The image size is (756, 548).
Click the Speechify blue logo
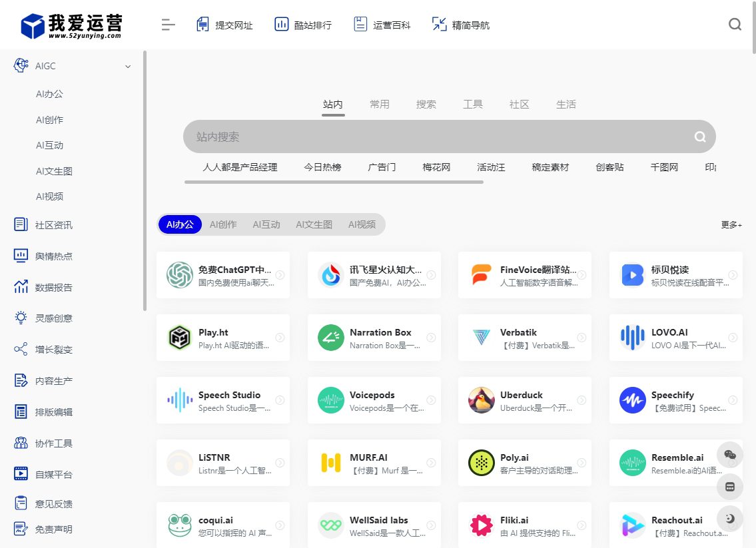[633, 400]
